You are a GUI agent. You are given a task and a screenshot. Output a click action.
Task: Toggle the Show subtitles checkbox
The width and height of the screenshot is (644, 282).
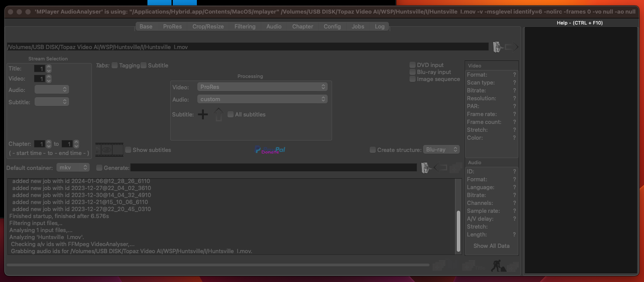pyautogui.click(x=128, y=150)
